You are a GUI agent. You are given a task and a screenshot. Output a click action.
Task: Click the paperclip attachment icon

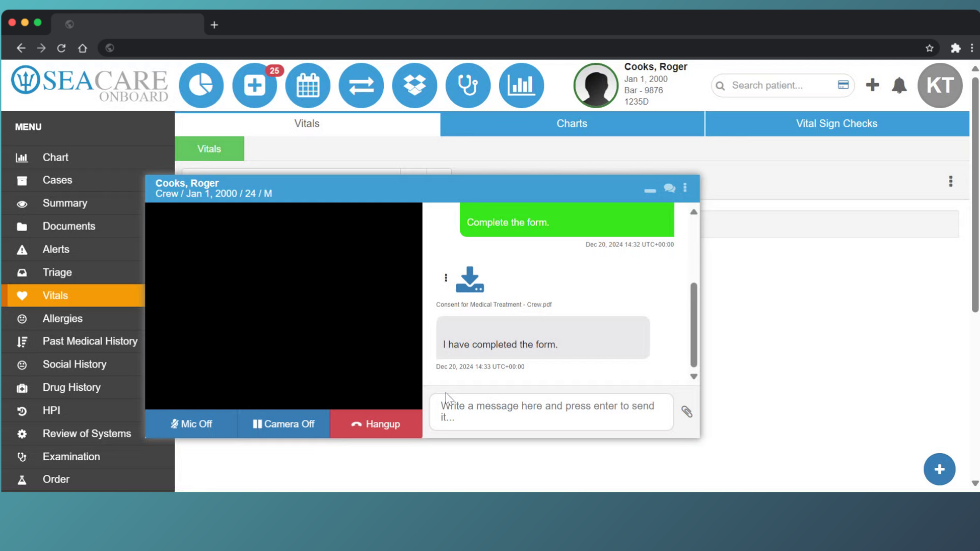[687, 412]
